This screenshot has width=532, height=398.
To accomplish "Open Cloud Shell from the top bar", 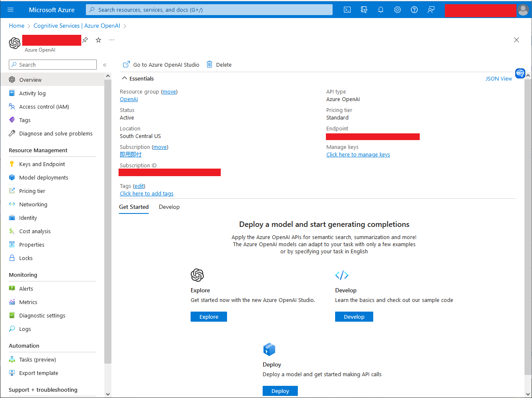I will coord(347,10).
